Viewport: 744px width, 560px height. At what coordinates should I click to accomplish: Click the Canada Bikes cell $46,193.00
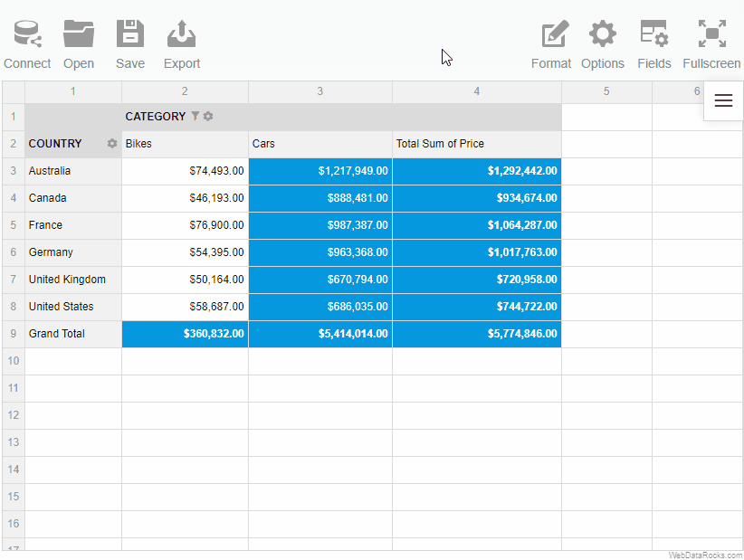[x=185, y=198]
